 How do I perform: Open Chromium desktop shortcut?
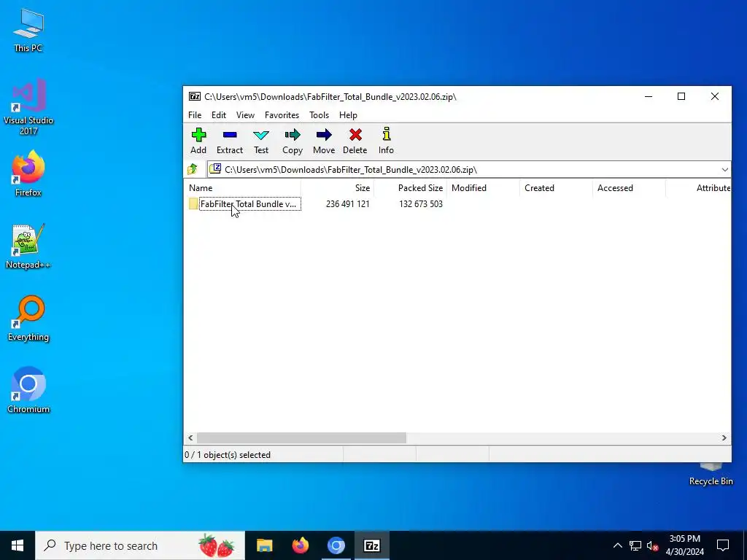point(28,390)
